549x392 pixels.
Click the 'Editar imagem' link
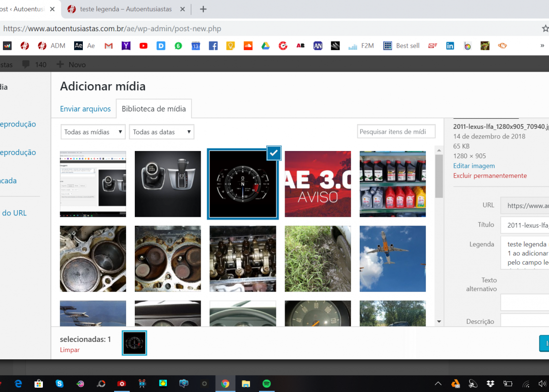coord(474,165)
